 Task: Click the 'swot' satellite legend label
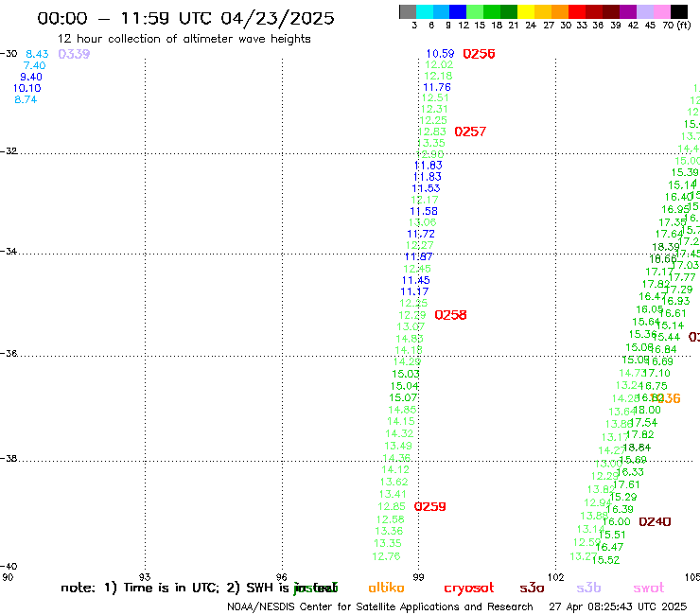[x=649, y=588]
